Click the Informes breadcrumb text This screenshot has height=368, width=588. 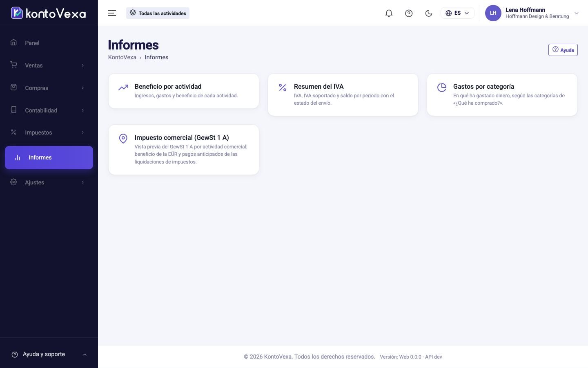(x=156, y=57)
